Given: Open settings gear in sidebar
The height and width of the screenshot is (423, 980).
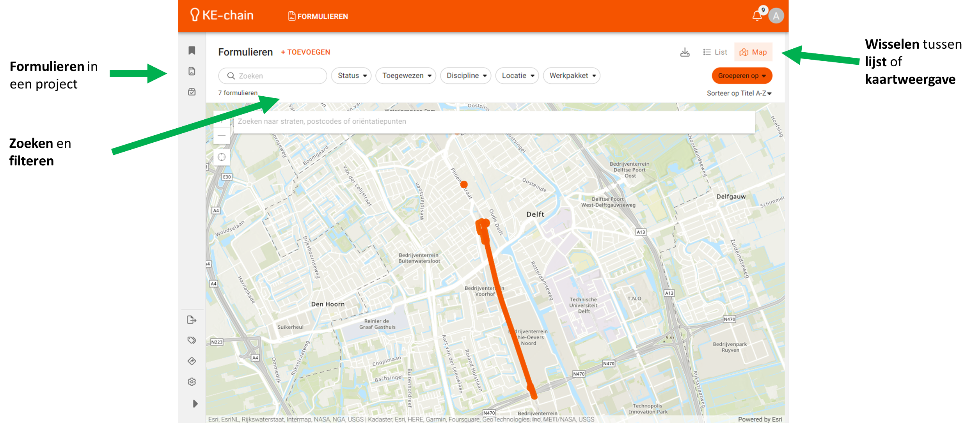Looking at the screenshot, I should [192, 382].
